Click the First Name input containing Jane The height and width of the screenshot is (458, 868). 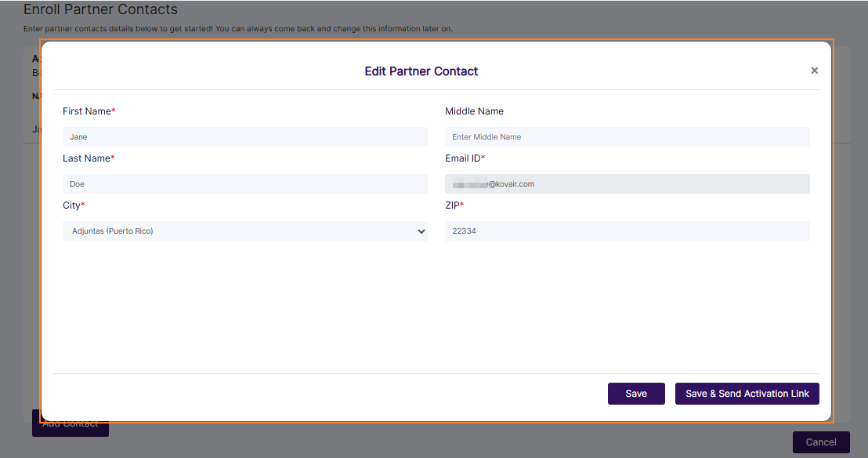click(245, 136)
